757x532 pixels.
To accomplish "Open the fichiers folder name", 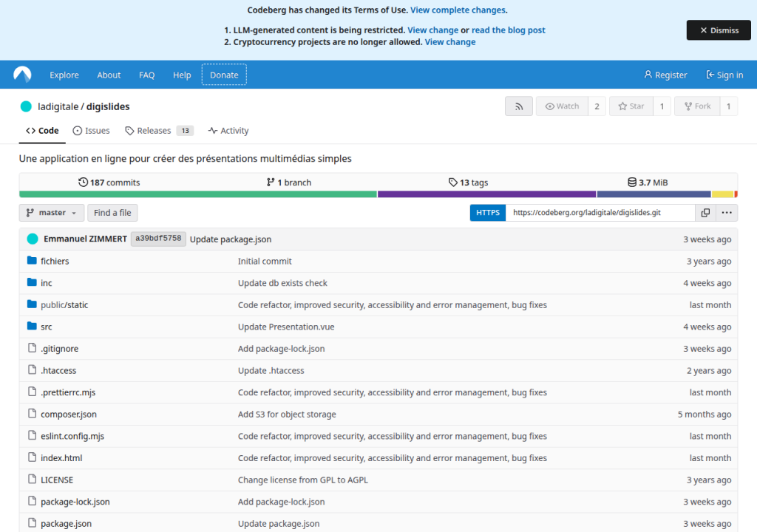I will tap(55, 261).
